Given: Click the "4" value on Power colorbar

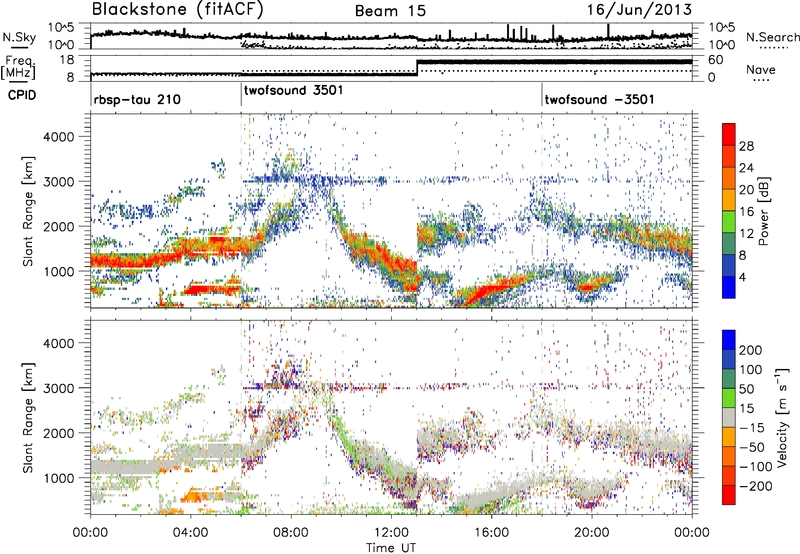Looking at the screenshot, I should point(744,277).
